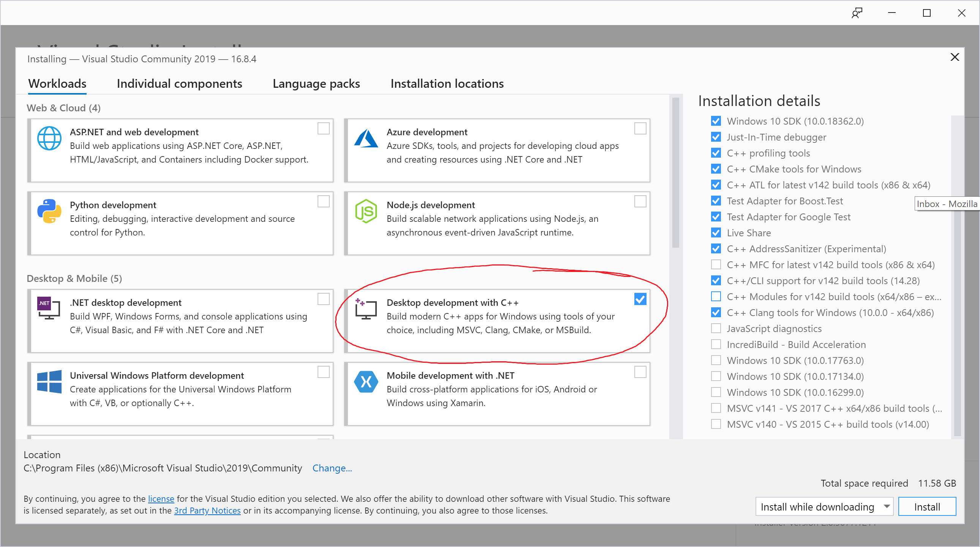980x547 pixels.
Task: Click the Install button
Action: 927,506
